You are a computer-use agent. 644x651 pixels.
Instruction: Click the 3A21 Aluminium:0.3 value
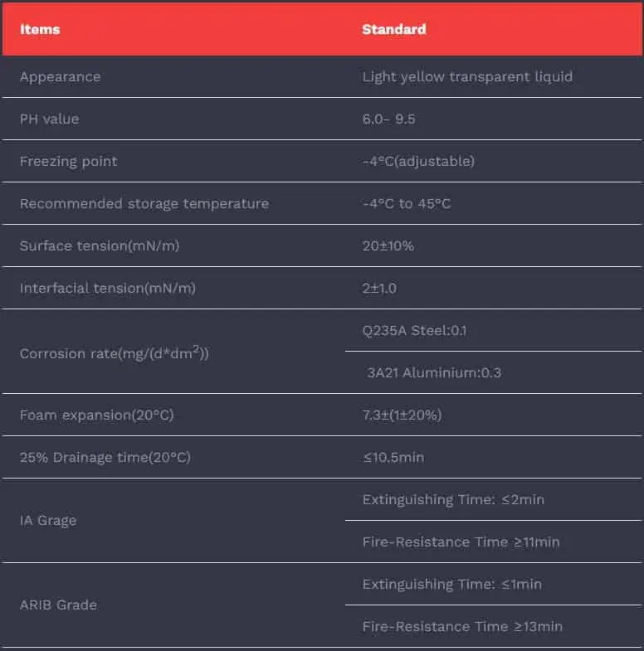point(434,372)
